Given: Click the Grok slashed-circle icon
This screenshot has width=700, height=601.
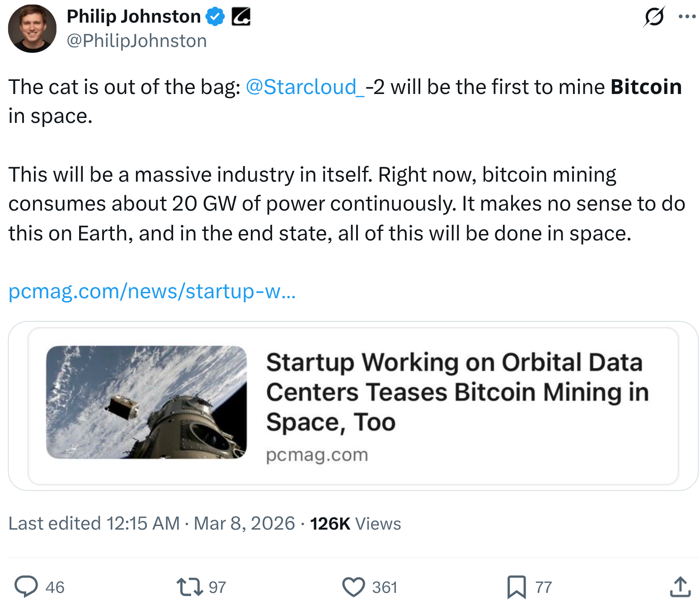Looking at the screenshot, I should click(654, 17).
